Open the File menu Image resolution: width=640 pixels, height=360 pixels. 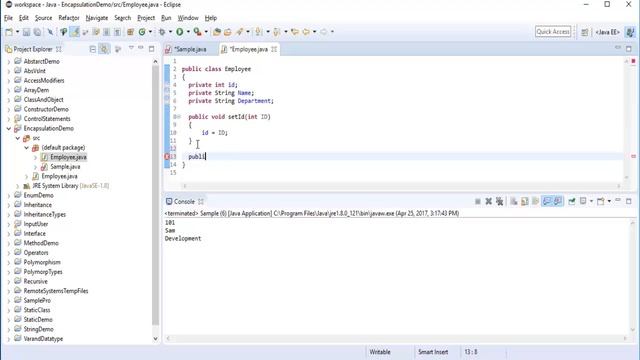pyautogui.click(x=8, y=18)
